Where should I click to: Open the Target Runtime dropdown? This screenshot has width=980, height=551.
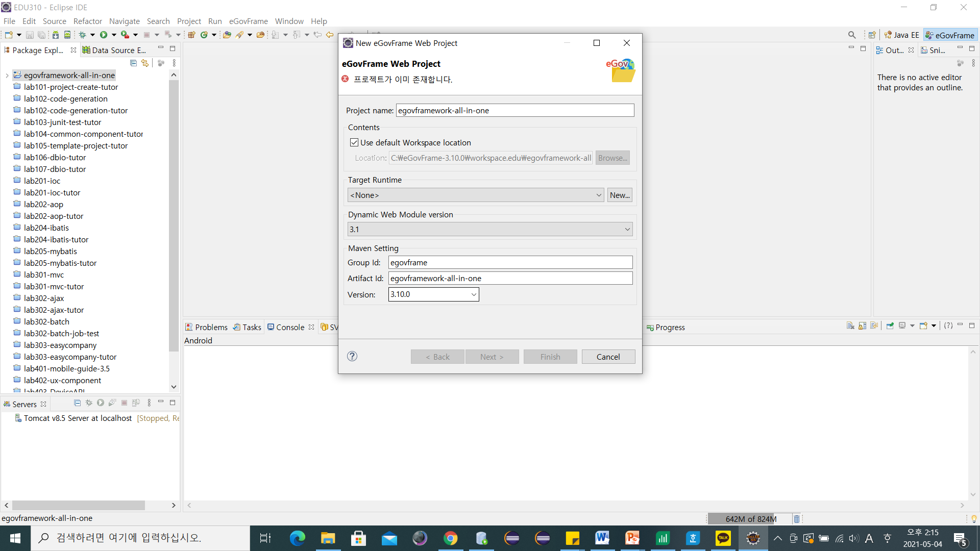click(476, 195)
